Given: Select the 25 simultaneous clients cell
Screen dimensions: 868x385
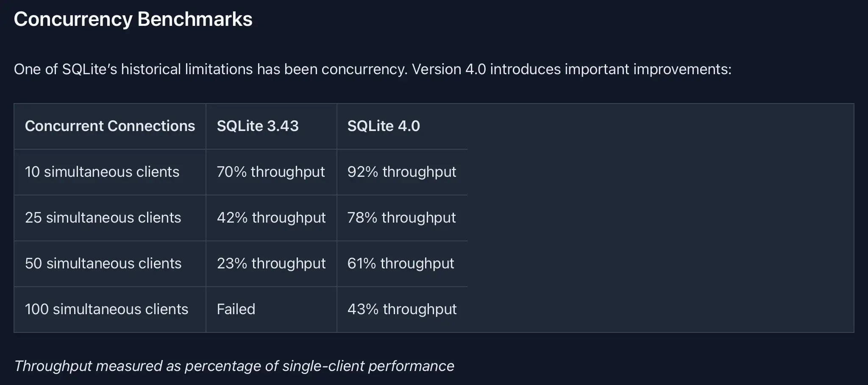Looking at the screenshot, I should pos(110,218).
